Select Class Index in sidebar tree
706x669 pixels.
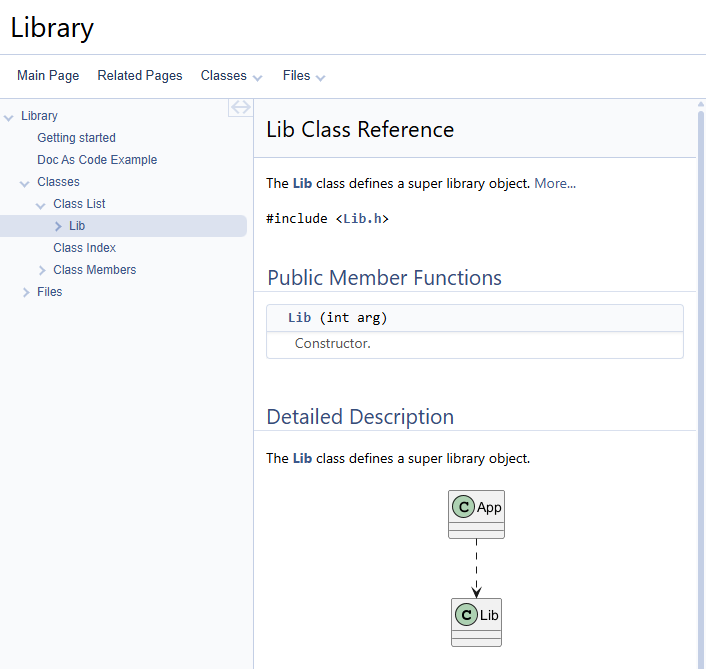click(x=85, y=248)
